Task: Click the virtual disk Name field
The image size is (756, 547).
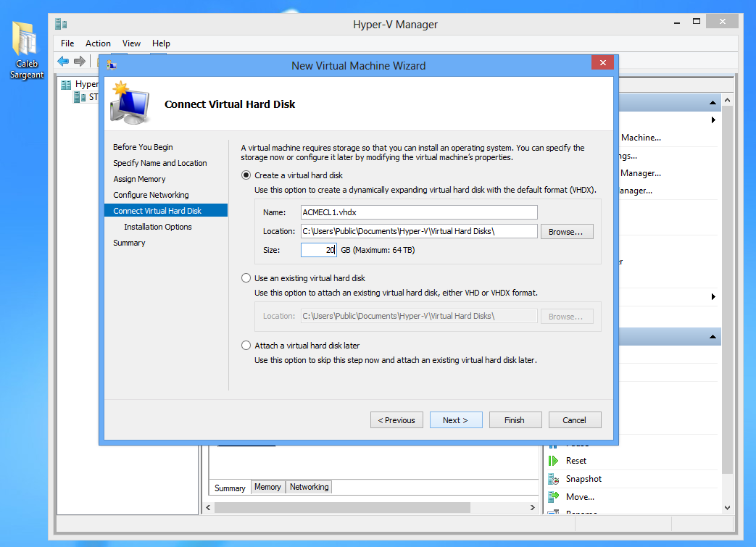Action: point(419,212)
